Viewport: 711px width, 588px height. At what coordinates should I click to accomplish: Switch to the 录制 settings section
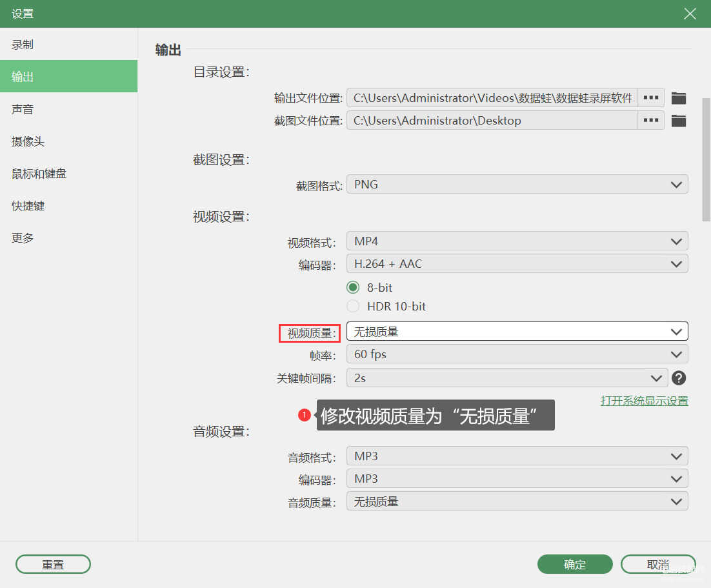(68, 45)
